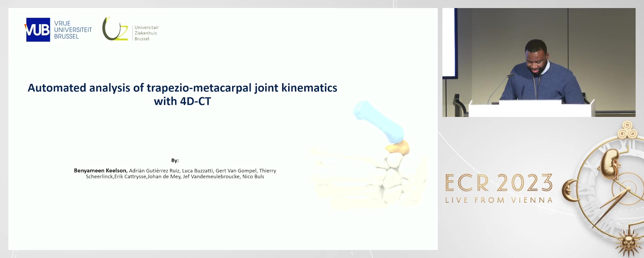Click the 'By:' label

[x=175, y=161]
